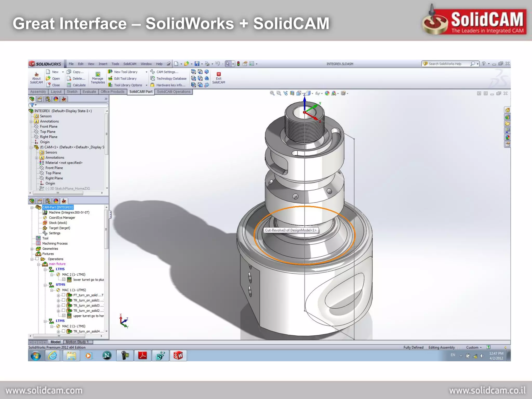Open the Tools menu
Viewport: 532px width, 399px height.
115,64
